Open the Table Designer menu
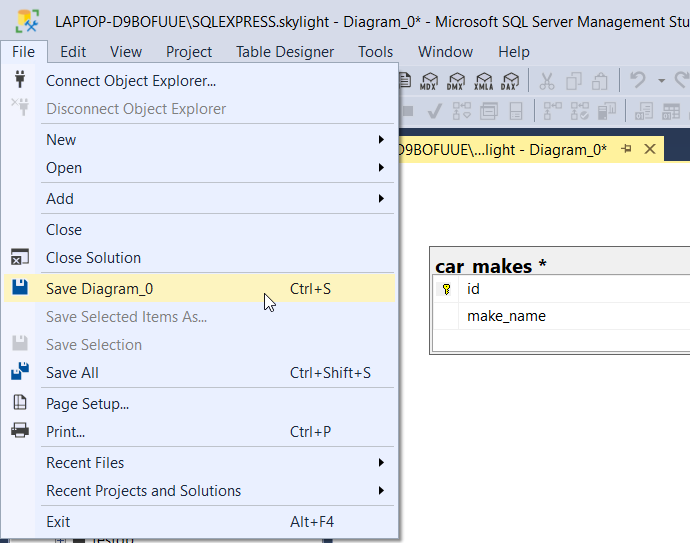 [x=284, y=52]
